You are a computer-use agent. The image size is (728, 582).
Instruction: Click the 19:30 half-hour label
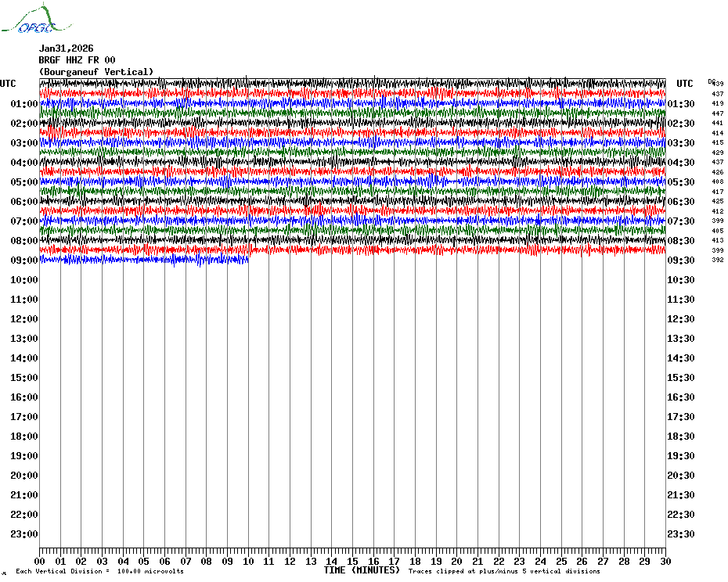[x=681, y=456]
